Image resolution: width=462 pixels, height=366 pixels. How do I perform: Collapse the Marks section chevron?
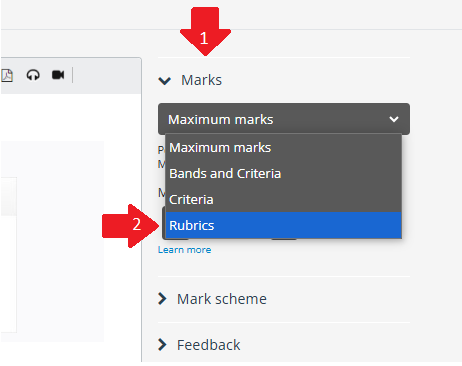[165, 81]
